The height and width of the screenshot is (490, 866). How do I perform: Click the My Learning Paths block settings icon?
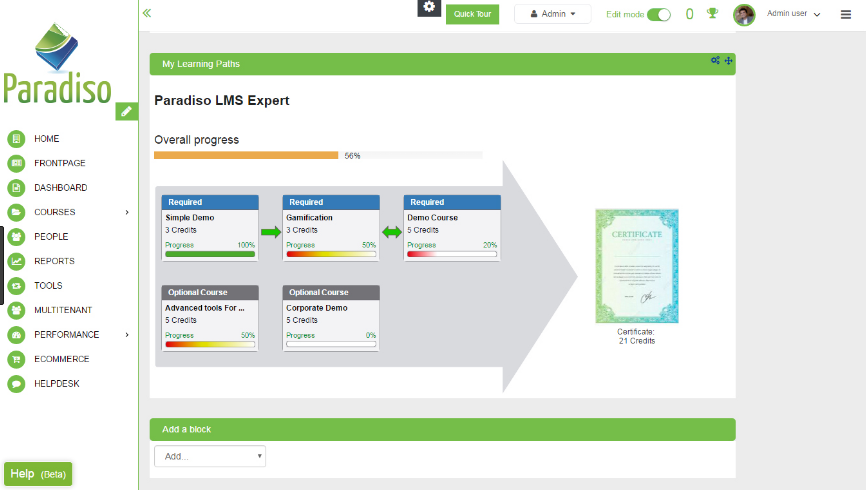715,61
